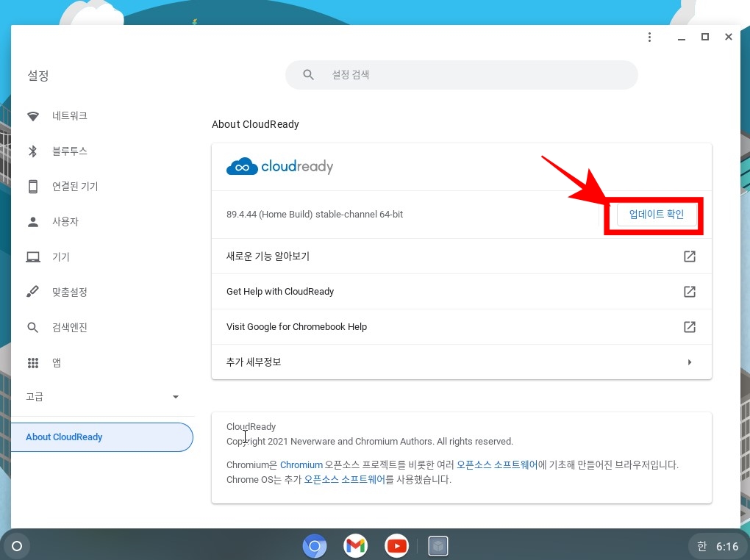Click the external link icon for 새로운 기능 알아보기

point(689,256)
